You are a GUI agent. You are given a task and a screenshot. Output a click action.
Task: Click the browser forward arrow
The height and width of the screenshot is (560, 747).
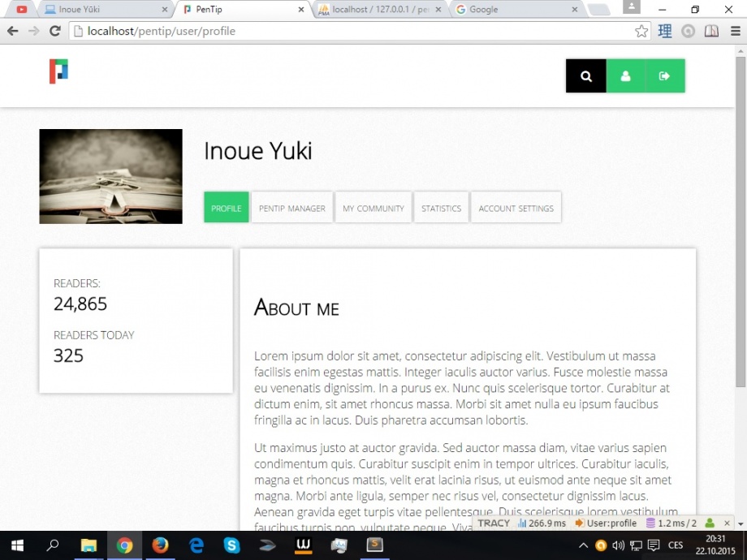[33, 31]
